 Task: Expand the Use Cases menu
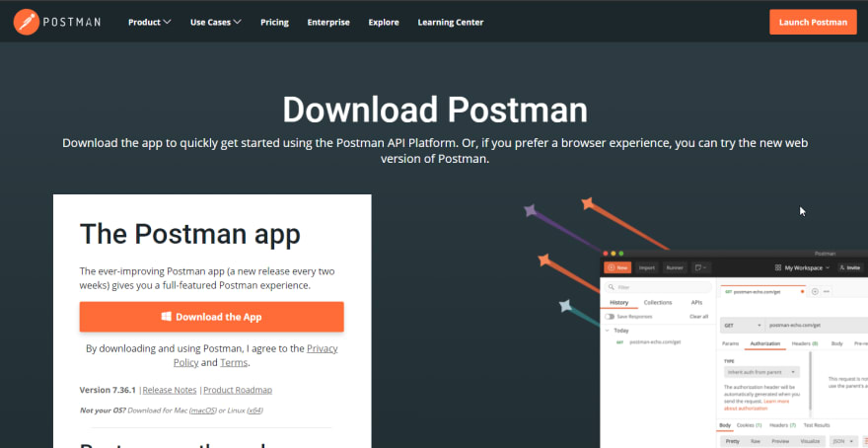(216, 22)
